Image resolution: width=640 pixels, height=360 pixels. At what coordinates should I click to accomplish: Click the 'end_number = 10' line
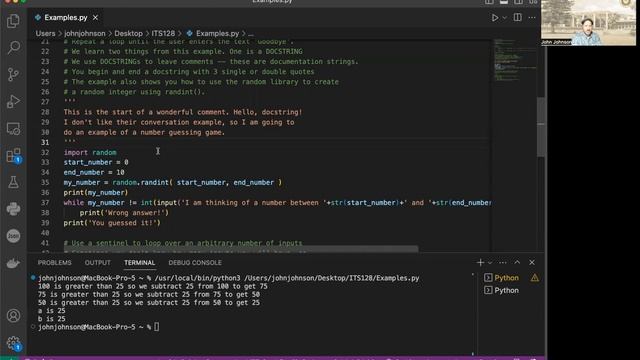click(x=94, y=172)
